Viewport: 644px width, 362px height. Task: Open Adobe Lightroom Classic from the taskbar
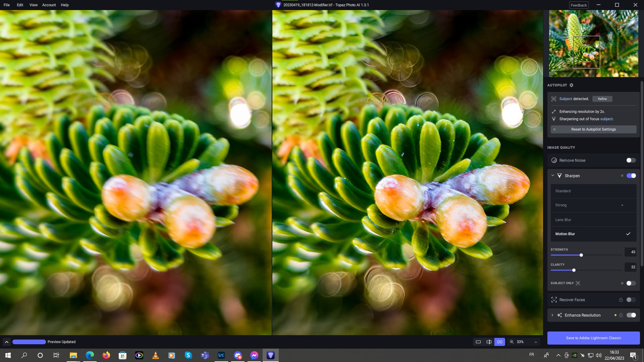[x=221, y=355]
